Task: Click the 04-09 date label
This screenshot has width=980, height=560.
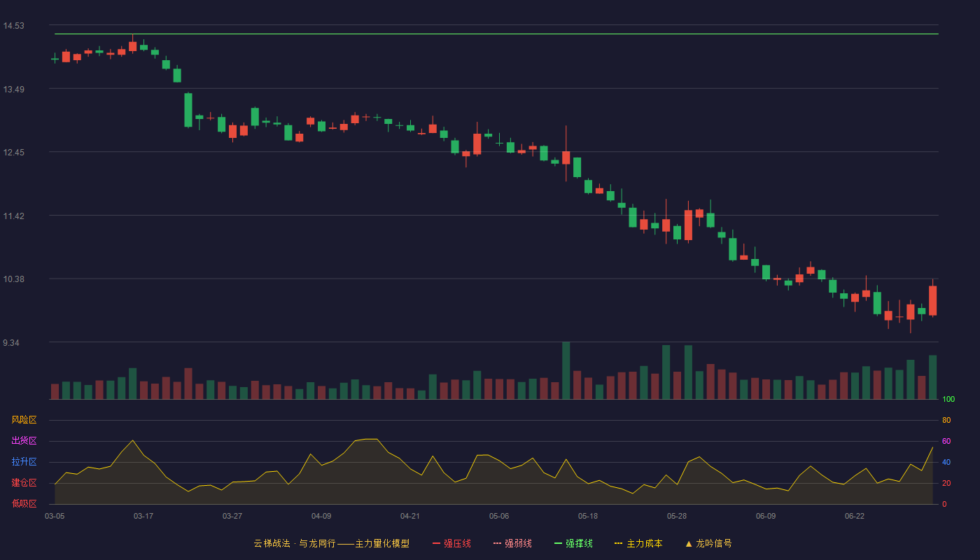Action: (321, 516)
